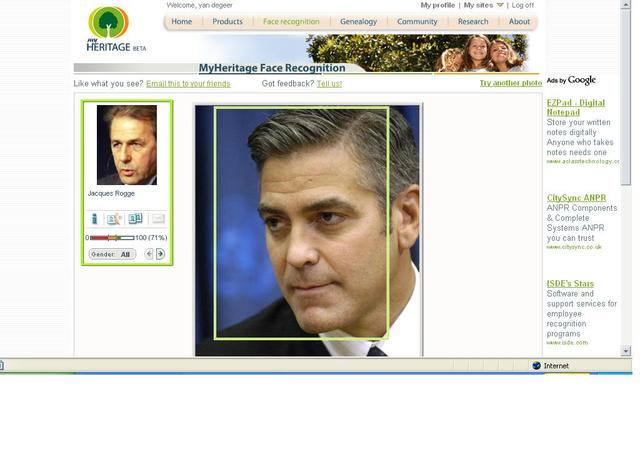This screenshot has width=640, height=464.
Task: Click the grayed envelope email icon
Action: click(x=158, y=219)
